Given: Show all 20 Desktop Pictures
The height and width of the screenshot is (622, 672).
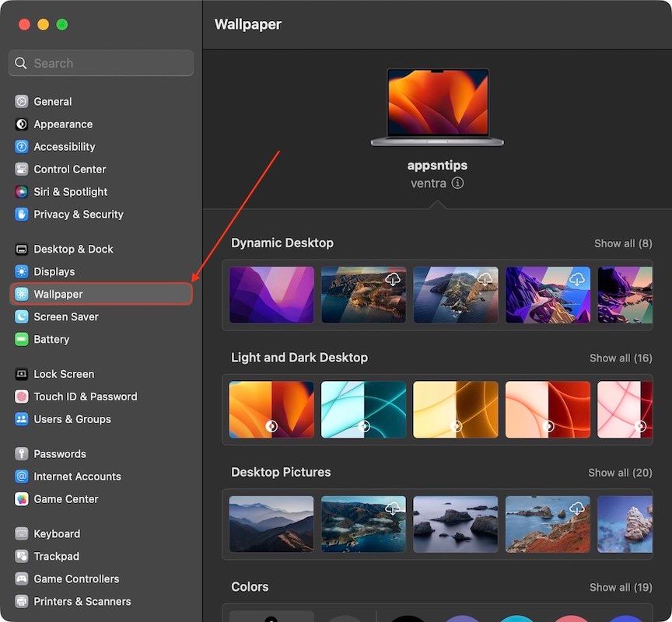Looking at the screenshot, I should click(x=620, y=473).
